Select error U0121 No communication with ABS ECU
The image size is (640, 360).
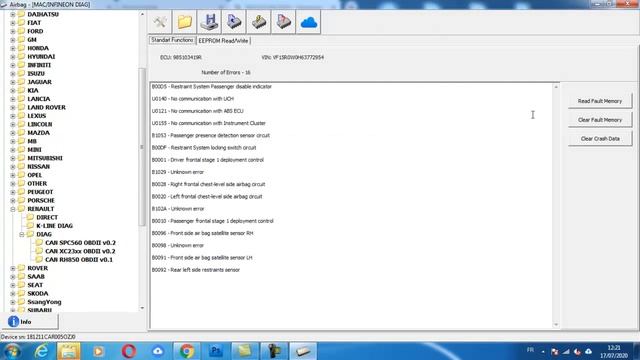(x=198, y=111)
